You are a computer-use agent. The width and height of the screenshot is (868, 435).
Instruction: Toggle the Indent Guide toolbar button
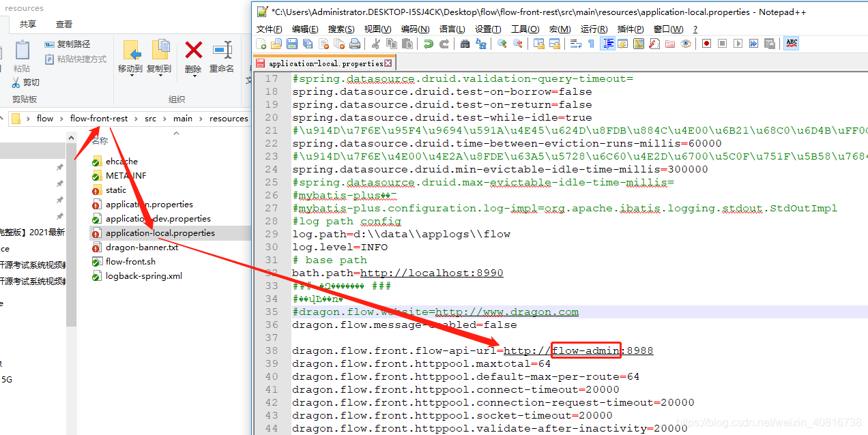point(608,44)
